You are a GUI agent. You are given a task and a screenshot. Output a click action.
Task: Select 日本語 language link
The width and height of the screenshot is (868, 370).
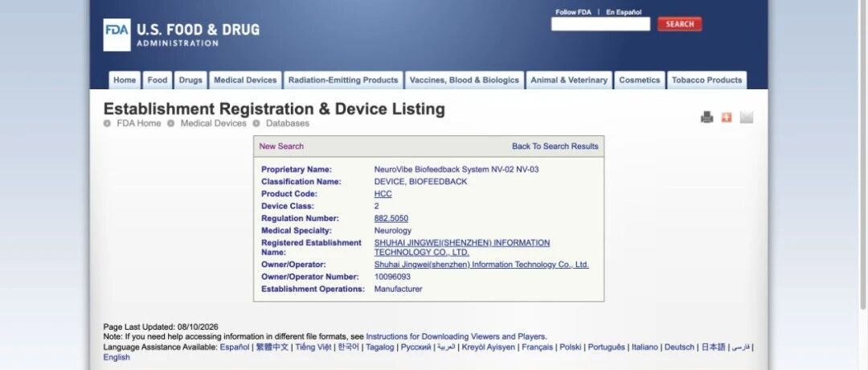point(713,347)
